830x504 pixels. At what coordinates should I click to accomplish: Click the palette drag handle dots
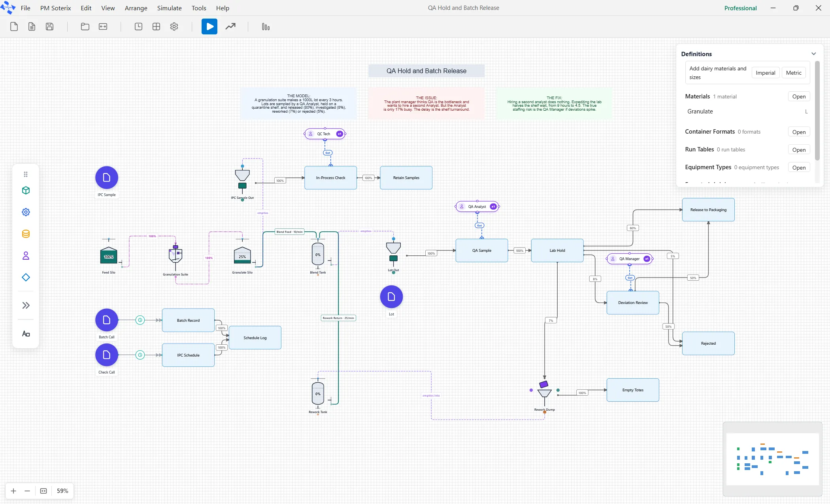(x=26, y=174)
